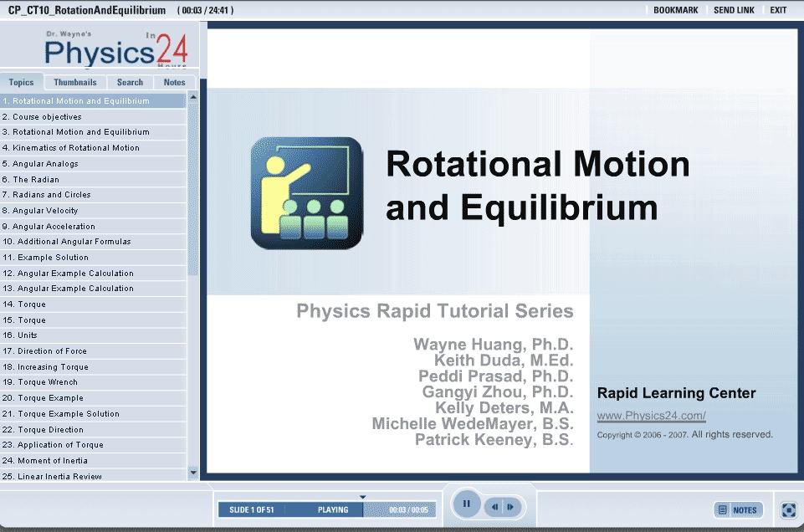Select the Notes tab in sidebar
804x532 pixels.
pos(174,83)
